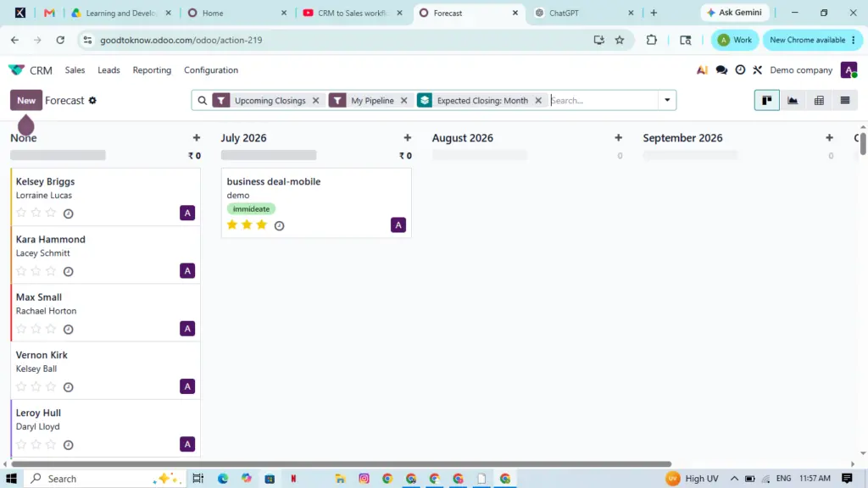Click immideate tag on business deal-mobile
This screenshot has width=868, height=488.
click(x=251, y=208)
